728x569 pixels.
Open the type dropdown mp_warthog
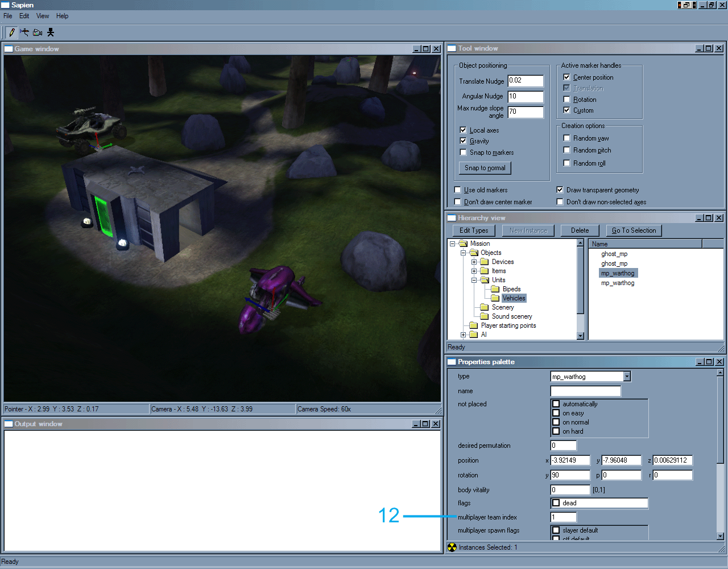click(x=627, y=376)
